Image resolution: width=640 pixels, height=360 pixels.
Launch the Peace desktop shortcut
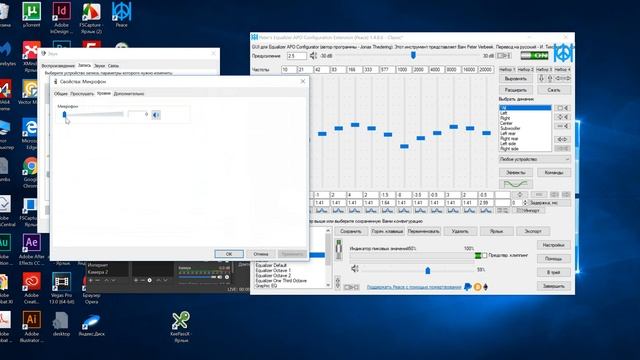click(122, 16)
